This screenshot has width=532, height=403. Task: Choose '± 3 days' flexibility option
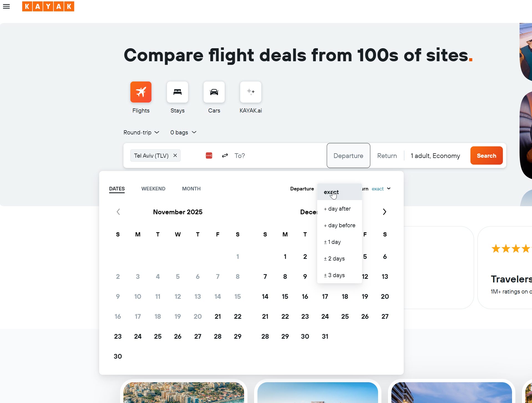340,275
